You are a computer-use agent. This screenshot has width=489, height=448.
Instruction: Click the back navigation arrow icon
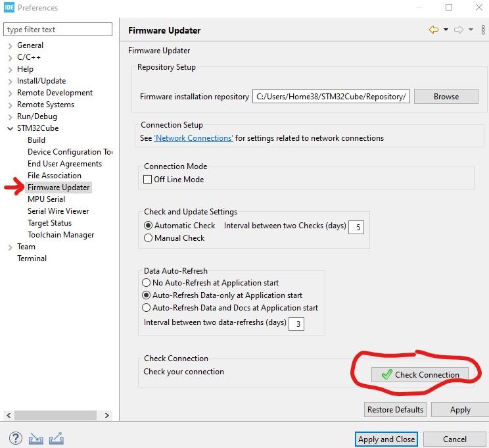(434, 30)
